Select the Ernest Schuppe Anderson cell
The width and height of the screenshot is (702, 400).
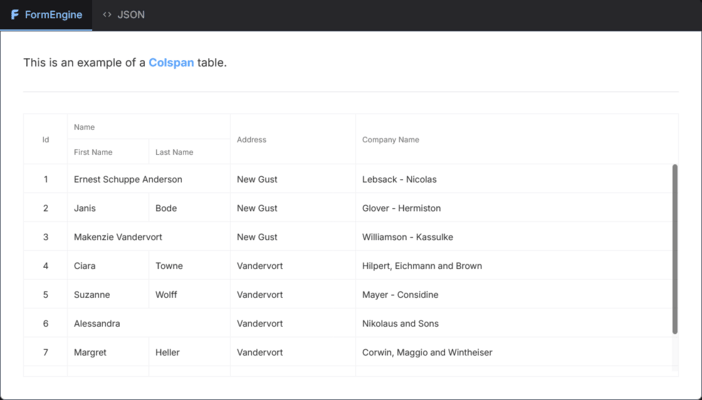(149, 179)
